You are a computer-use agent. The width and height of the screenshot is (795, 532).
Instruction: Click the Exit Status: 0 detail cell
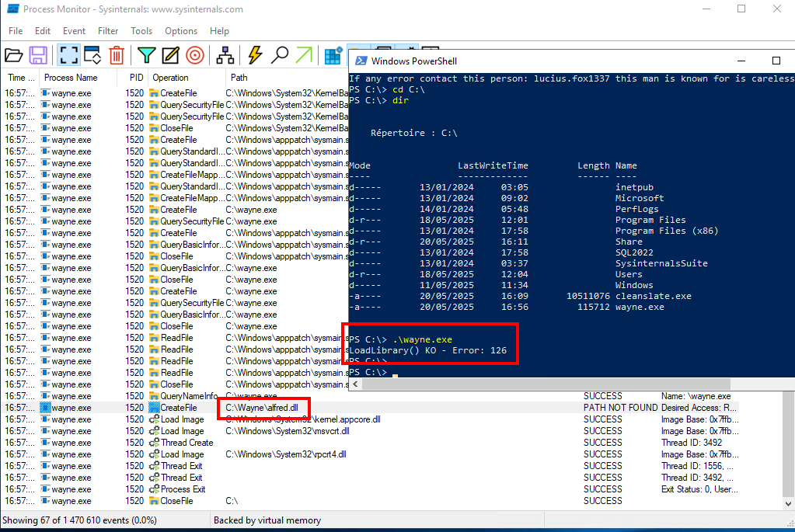click(699, 489)
